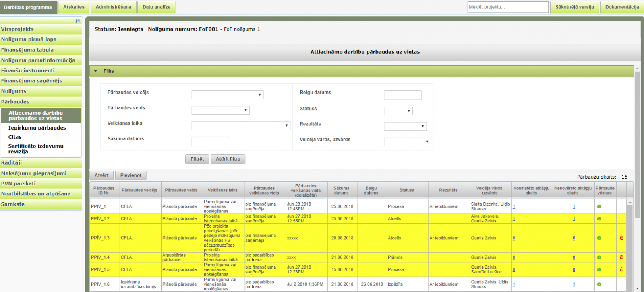This screenshot has width=644, height=292.
Task: Collapse the left sidebar with the arrow icon
Action: pyautogui.click(x=78, y=21)
